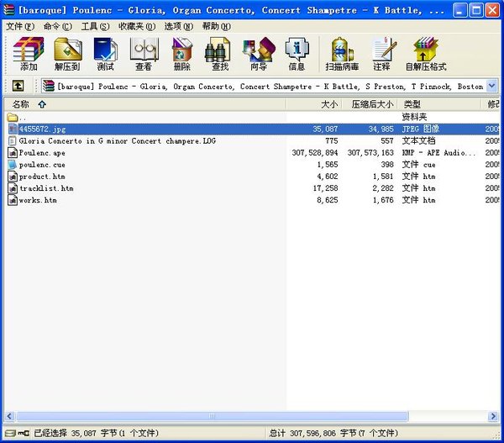504x443 pixels.
Task: Click the archive icon in address bar
Action: pyautogui.click(x=49, y=86)
